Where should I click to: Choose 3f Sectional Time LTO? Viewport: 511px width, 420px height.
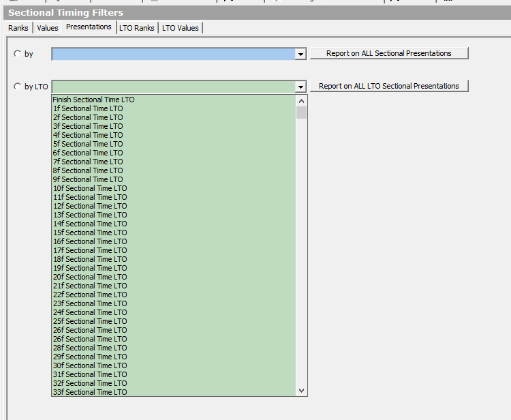pyautogui.click(x=174, y=126)
